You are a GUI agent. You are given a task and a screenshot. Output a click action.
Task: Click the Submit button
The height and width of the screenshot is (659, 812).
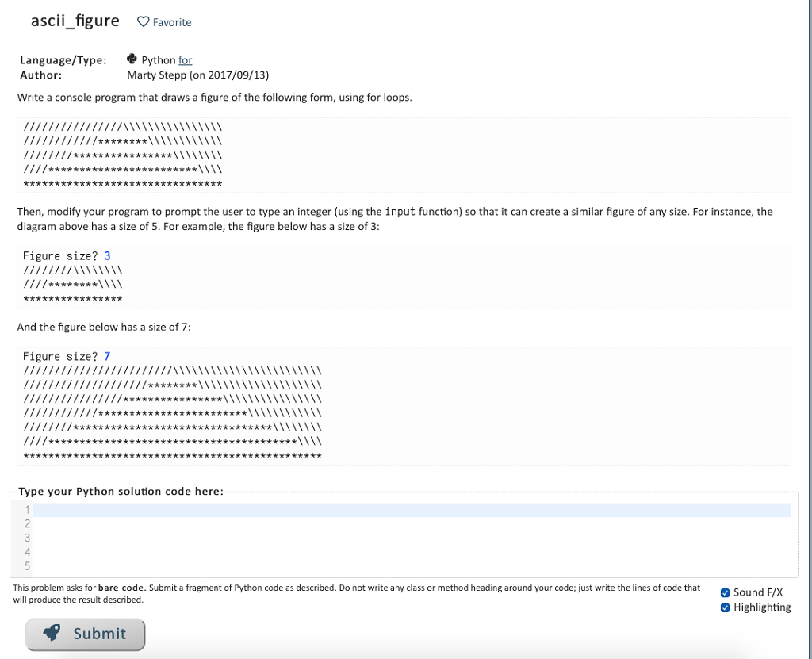click(85, 633)
